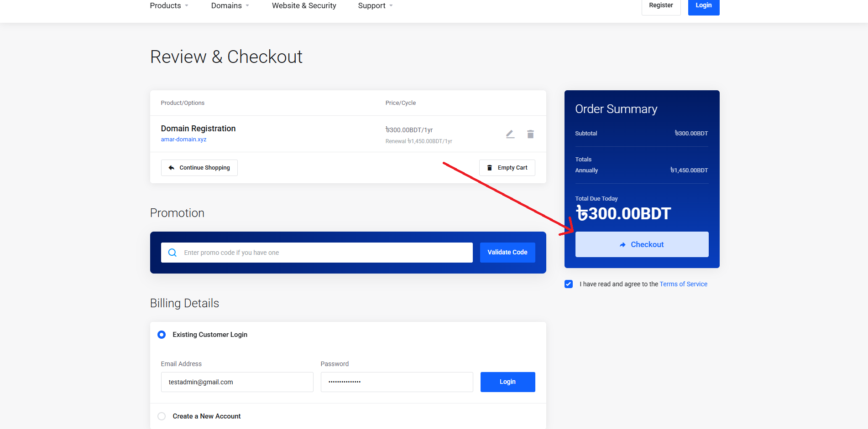Open the Products dropdown menu
The image size is (868, 429).
pos(169,5)
